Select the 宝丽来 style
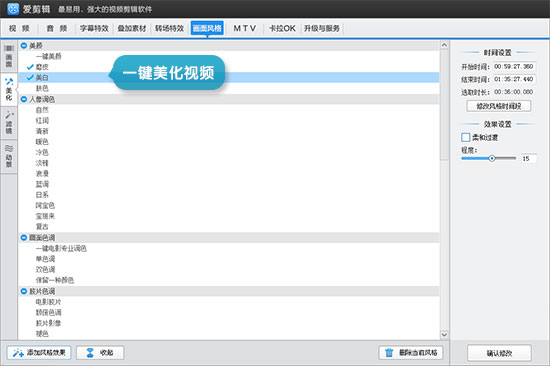550x366 pixels. tap(45, 216)
